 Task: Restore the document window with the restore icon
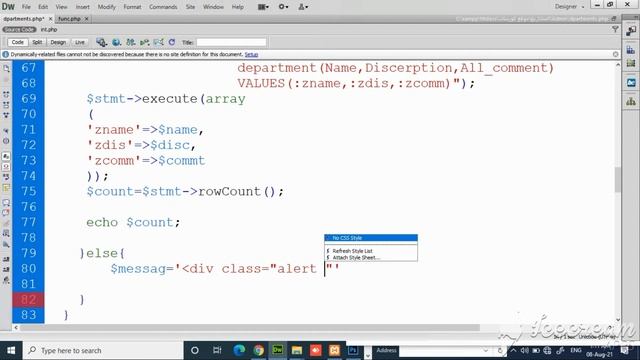point(614,19)
